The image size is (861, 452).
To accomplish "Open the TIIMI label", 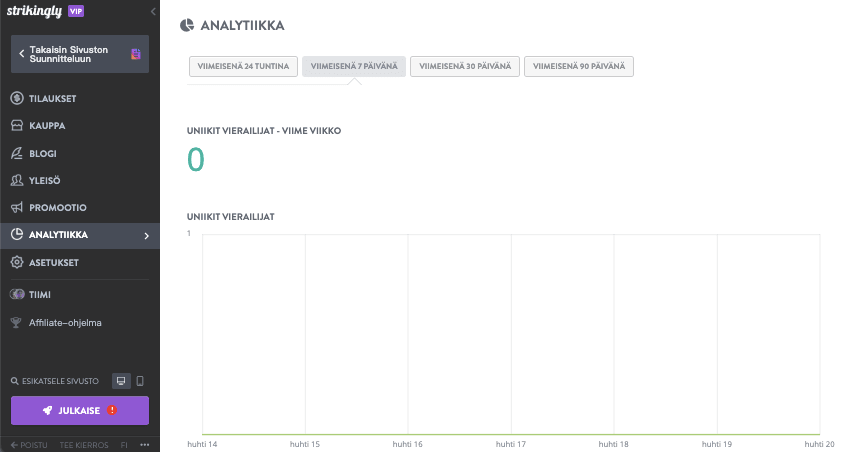I will (x=40, y=295).
